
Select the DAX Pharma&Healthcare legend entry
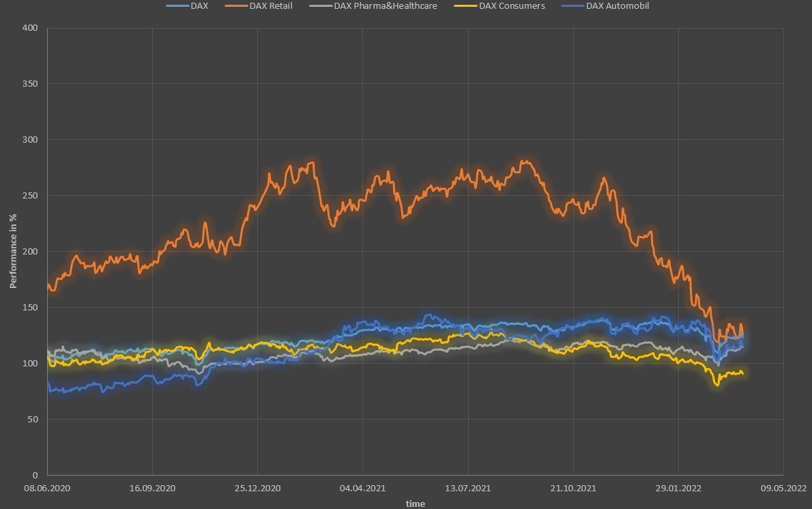point(373,6)
